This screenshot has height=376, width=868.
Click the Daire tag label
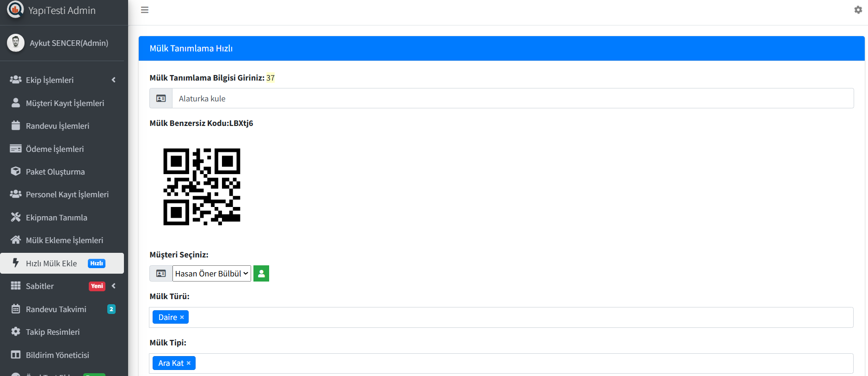click(x=168, y=317)
